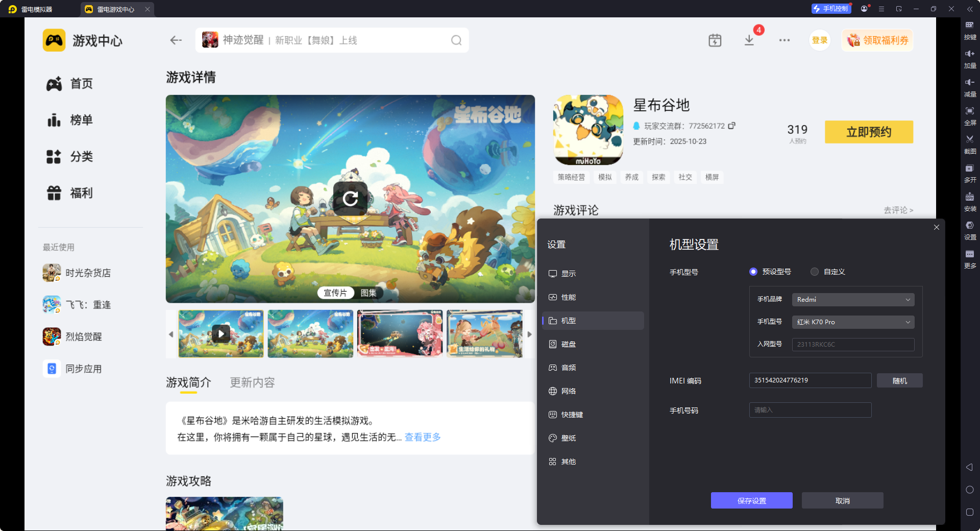The height and width of the screenshot is (531, 980).
Task: Switch to the 图集 gallery view
Action: pos(369,293)
